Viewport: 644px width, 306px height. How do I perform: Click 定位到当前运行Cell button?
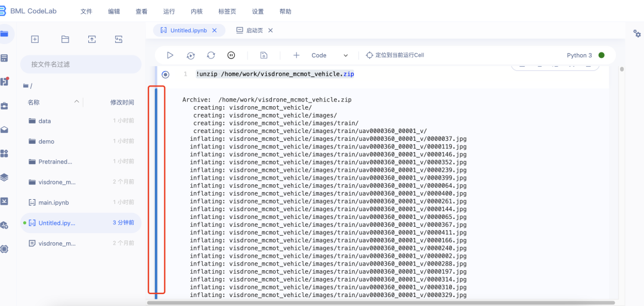395,55
